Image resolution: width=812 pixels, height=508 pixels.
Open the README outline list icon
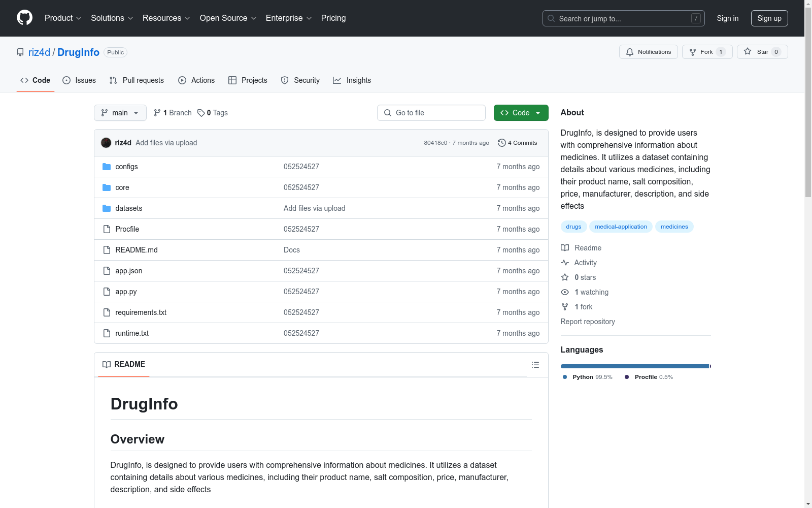pyautogui.click(x=535, y=365)
